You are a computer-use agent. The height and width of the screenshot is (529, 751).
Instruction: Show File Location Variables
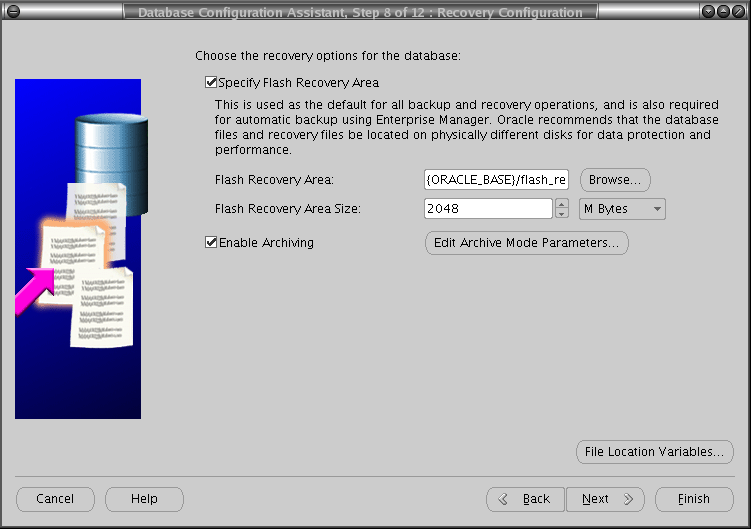[655, 452]
